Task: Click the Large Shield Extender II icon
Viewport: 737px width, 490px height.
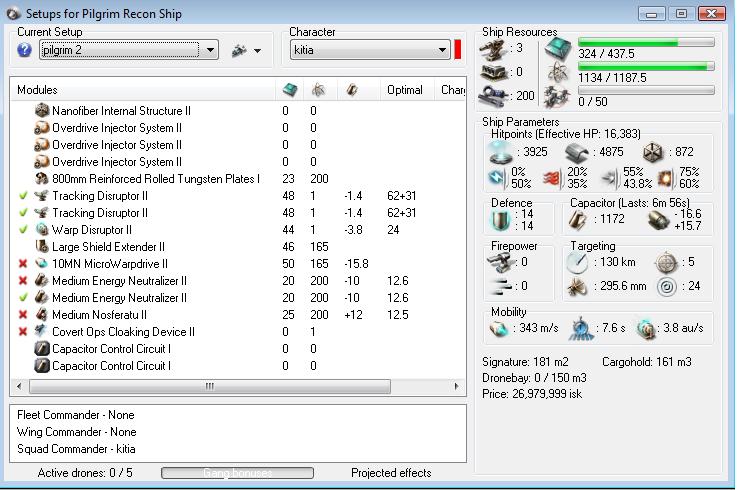Action: [42, 246]
